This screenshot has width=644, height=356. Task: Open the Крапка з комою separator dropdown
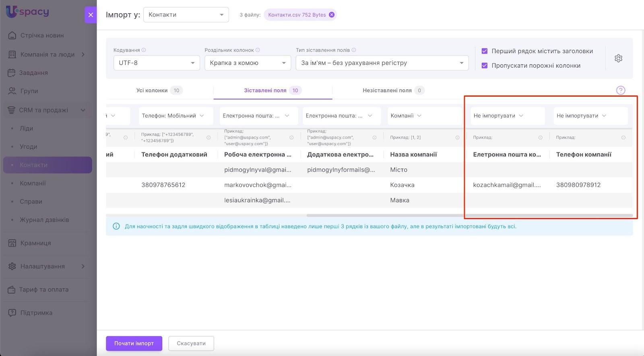[248, 63]
